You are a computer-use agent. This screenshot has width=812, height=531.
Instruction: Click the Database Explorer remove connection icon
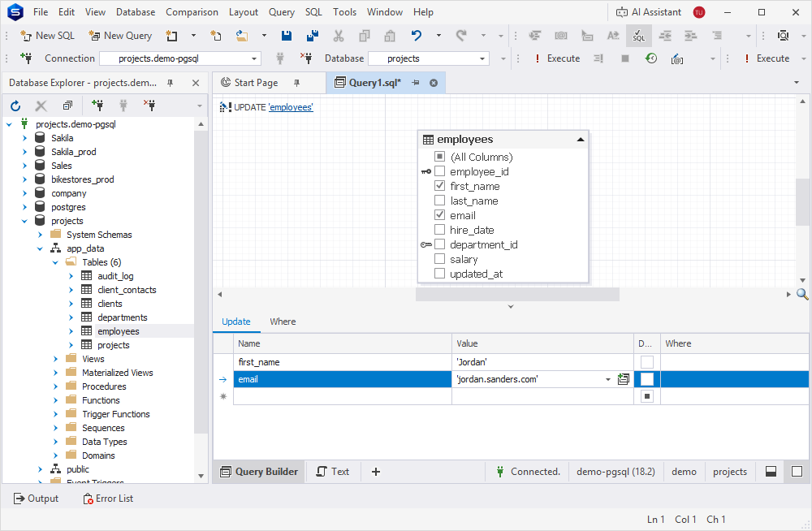coord(149,106)
